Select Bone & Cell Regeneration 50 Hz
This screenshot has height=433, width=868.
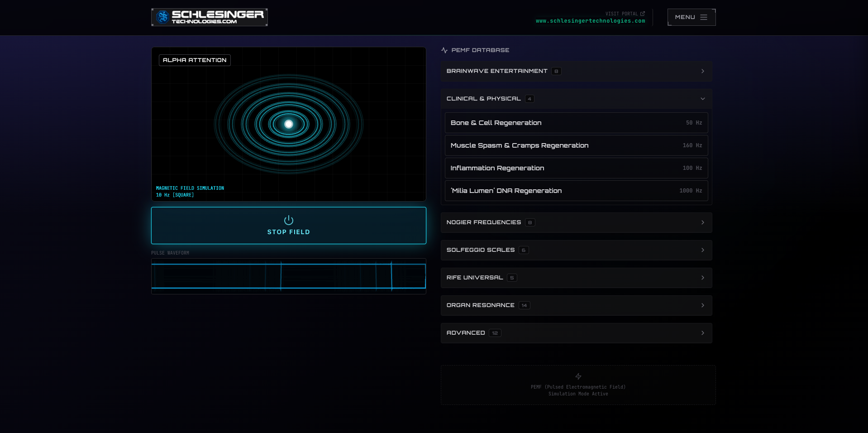pos(576,123)
